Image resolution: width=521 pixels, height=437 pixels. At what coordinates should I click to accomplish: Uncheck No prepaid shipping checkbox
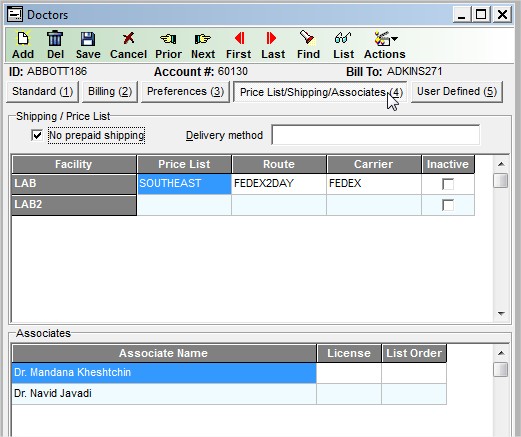(37, 135)
